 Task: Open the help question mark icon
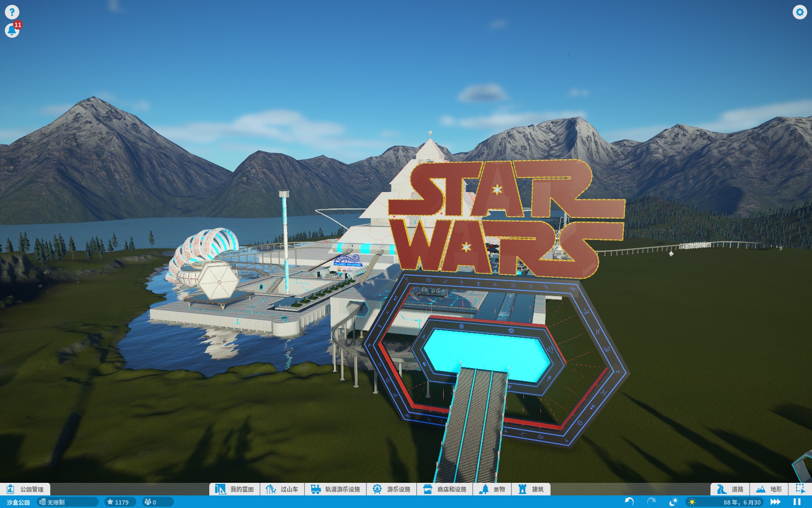pos(12,12)
